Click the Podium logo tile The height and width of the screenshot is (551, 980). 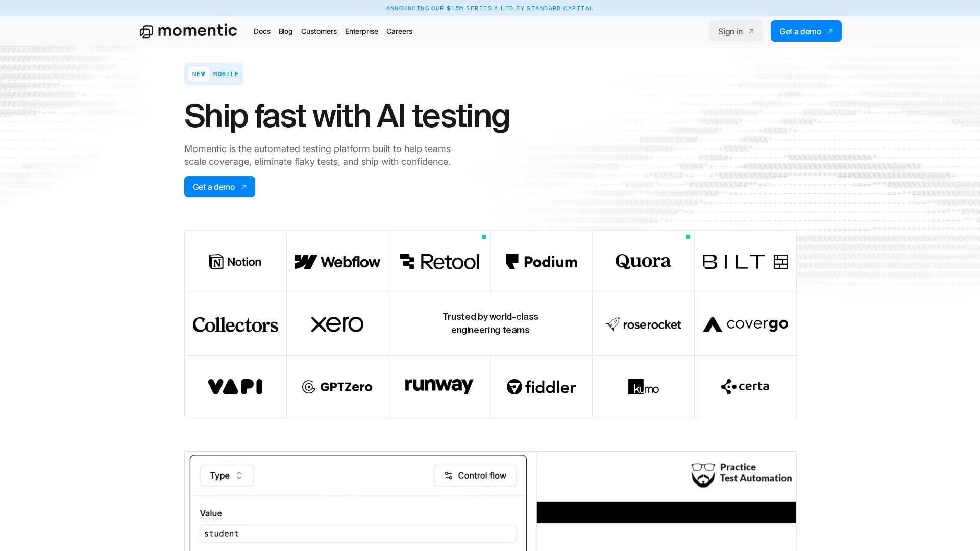pyautogui.click(x=541, y=262)
